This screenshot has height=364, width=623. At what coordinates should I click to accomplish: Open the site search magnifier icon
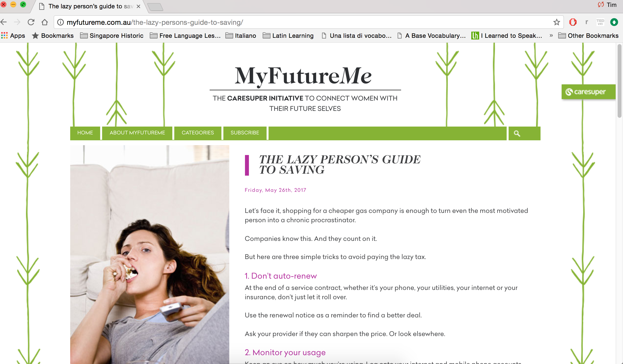[x=517, y=133]
